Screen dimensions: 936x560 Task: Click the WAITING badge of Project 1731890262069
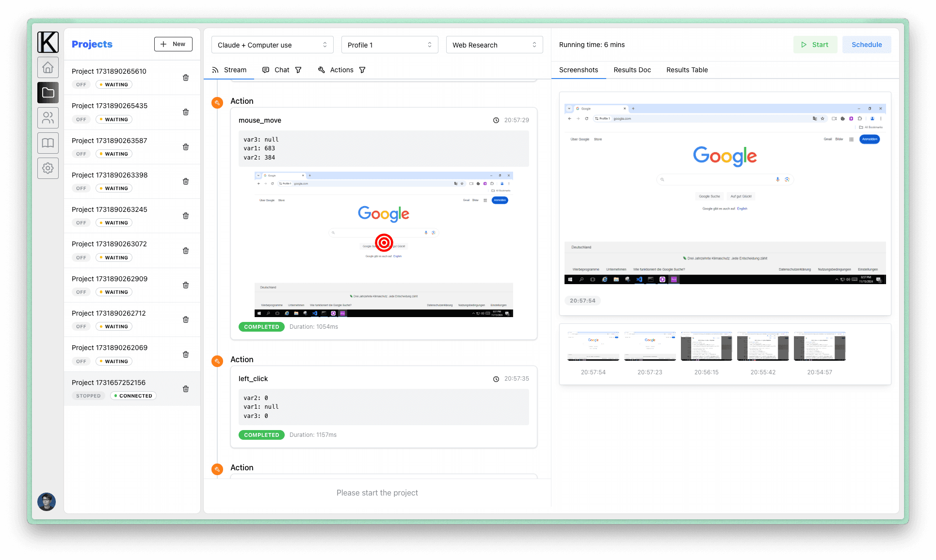(114, 361)
